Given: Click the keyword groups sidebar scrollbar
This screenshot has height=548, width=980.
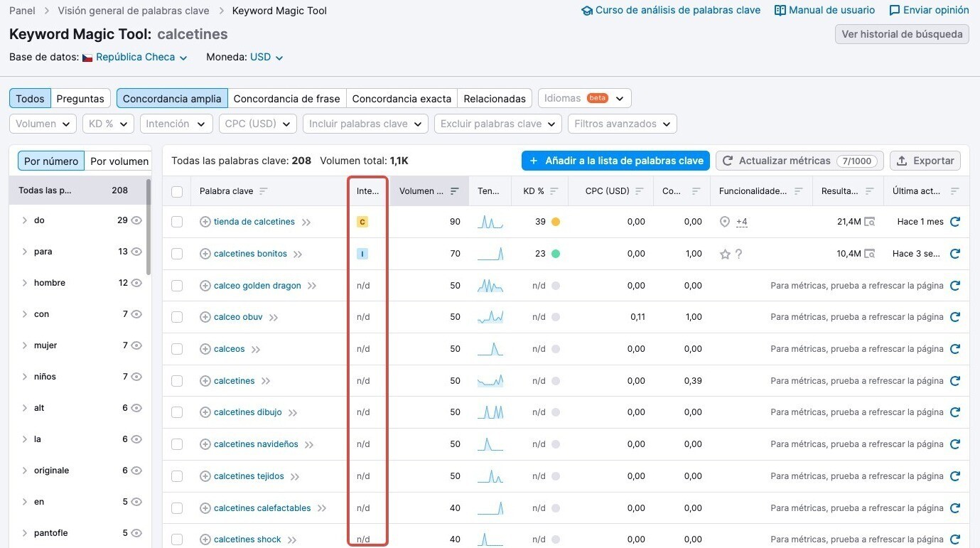Looking at the screenshot, I should point(149,227).
